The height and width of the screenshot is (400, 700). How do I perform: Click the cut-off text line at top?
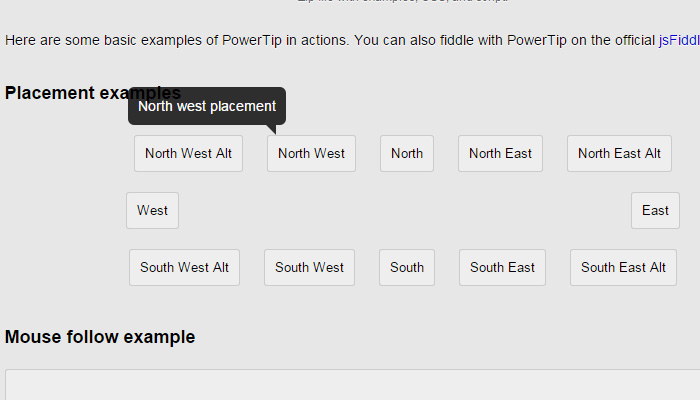402,2
